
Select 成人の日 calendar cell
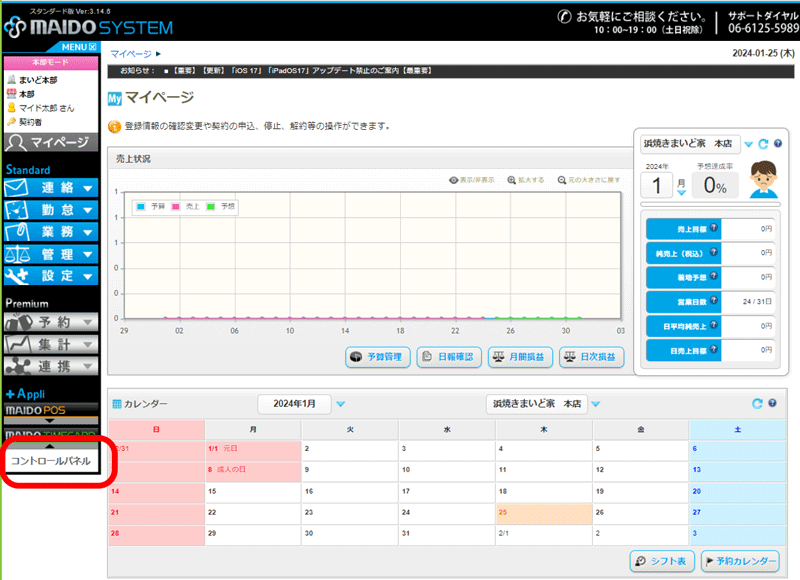point(253,472)
